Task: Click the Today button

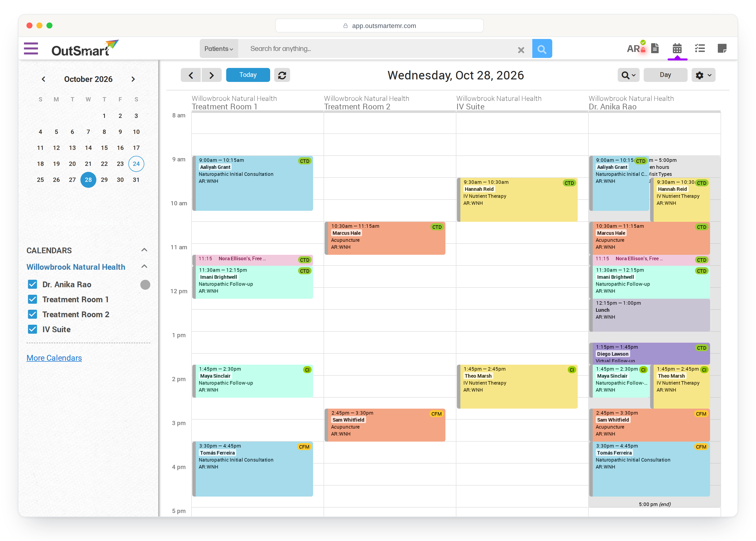Action: coord(248,75)
